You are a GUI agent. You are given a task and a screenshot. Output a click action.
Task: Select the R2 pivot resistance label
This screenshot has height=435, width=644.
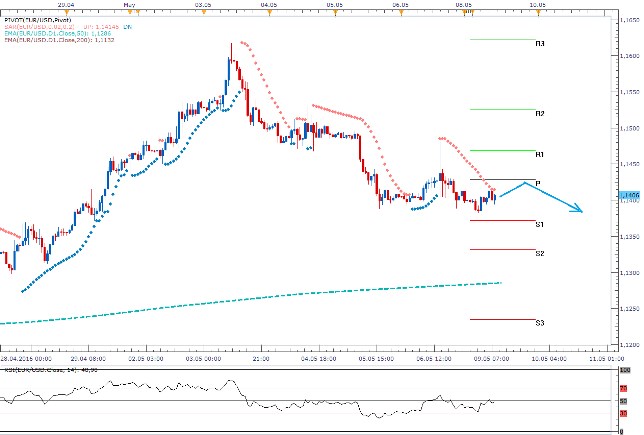539,114
